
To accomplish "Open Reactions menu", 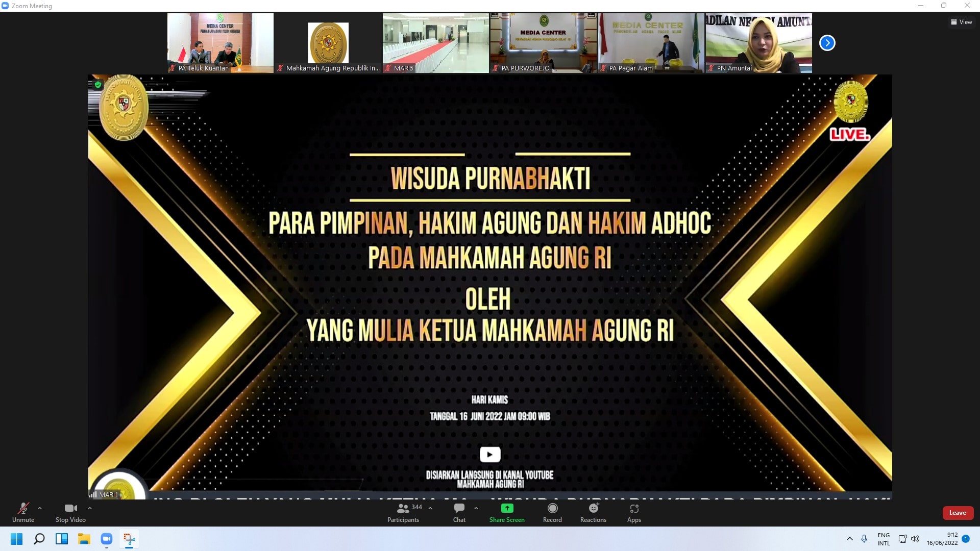I will pos(593,512).
